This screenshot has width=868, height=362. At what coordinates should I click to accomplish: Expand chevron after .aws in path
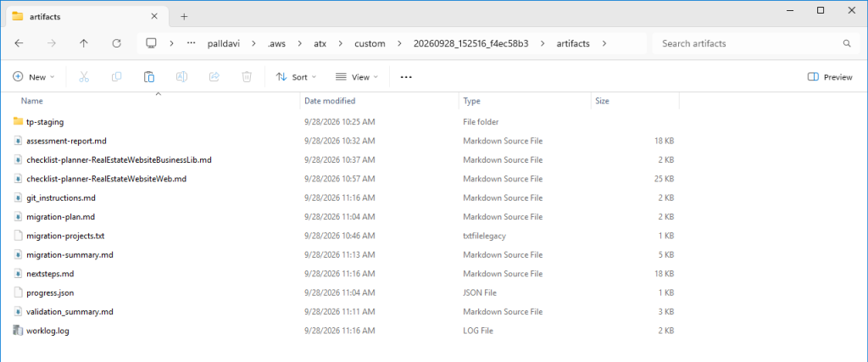[x=301, y=43]
